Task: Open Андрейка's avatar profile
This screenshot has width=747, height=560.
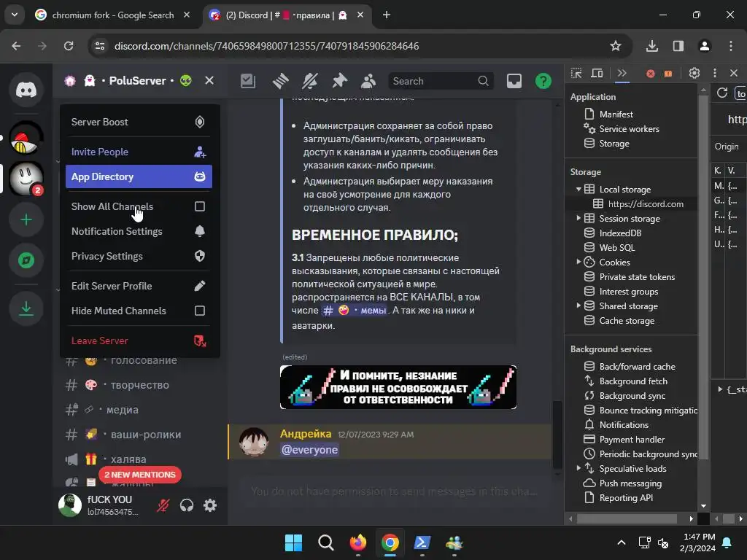Action: point(253,442)
